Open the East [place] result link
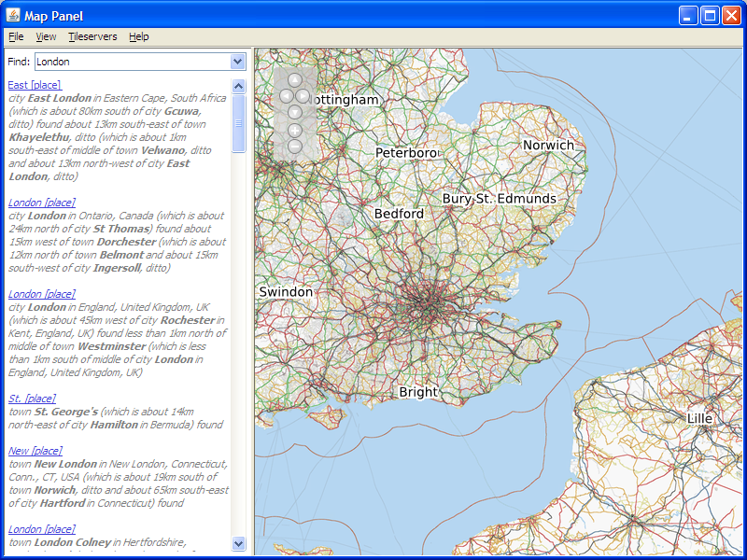This screenshot has height=560, width=747. [35, 85]
